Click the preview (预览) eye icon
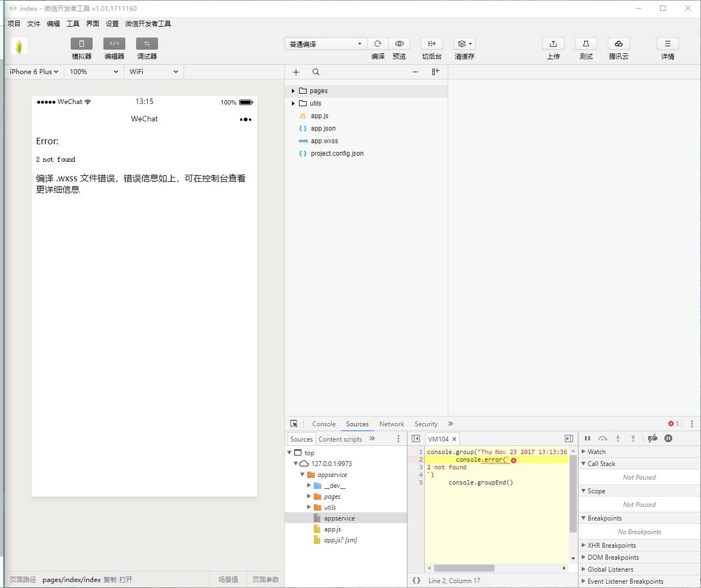Viewport: 701px width, 588px height. coord(399,44)
